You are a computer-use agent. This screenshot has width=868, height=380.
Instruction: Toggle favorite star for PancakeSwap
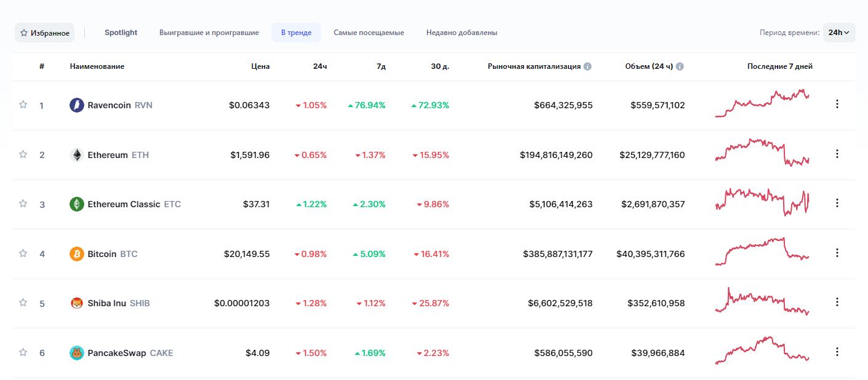point(23,352)
